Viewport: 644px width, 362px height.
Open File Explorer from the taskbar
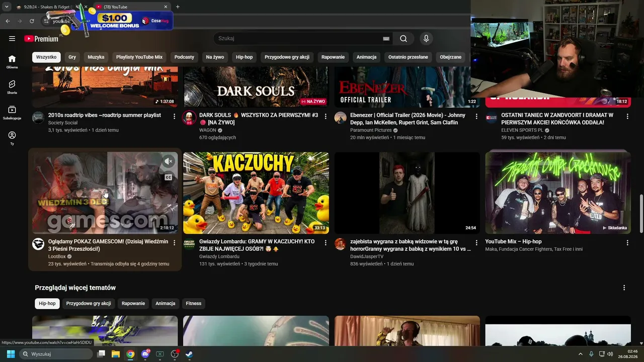[116, 354]
